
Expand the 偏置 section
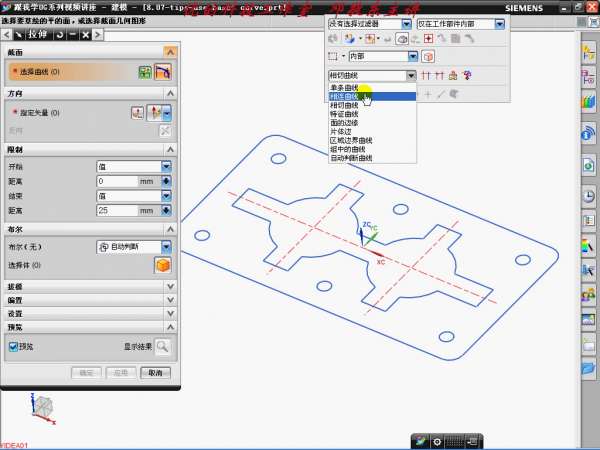point(170,300)
